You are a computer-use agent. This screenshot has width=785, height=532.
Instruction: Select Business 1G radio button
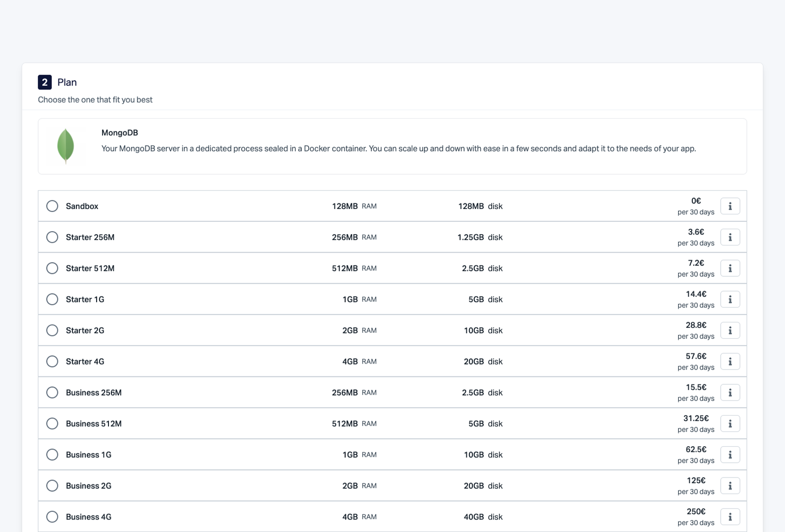coord(52,455)
